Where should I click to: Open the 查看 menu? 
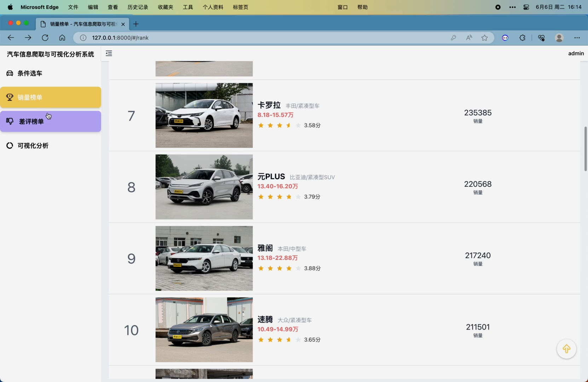coord(113,7)
